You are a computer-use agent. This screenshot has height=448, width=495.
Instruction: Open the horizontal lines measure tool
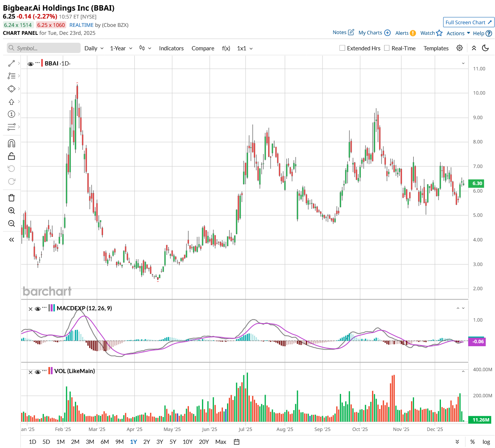(11, 127)
